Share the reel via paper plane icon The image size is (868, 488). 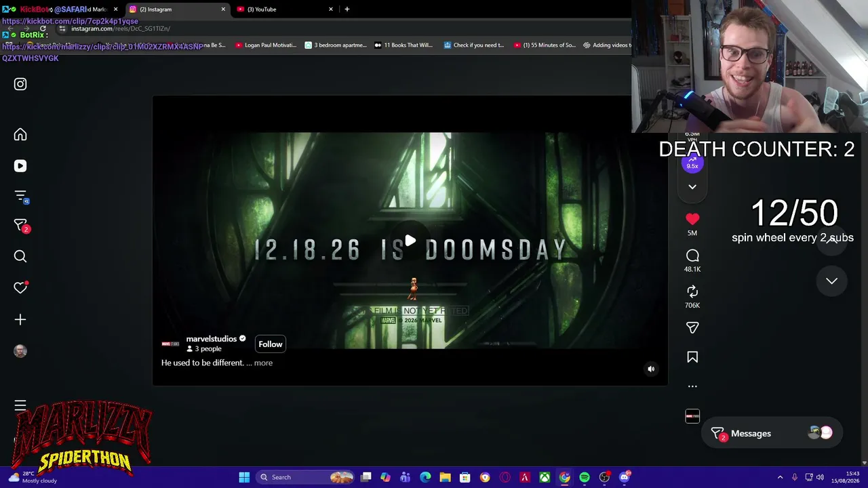(x=692, y=327)
